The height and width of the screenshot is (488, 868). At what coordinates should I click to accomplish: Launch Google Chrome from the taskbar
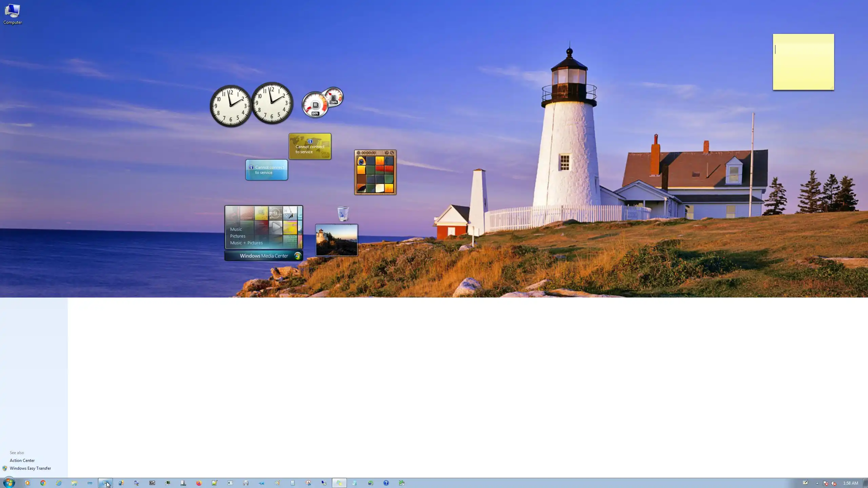(43, 483)
